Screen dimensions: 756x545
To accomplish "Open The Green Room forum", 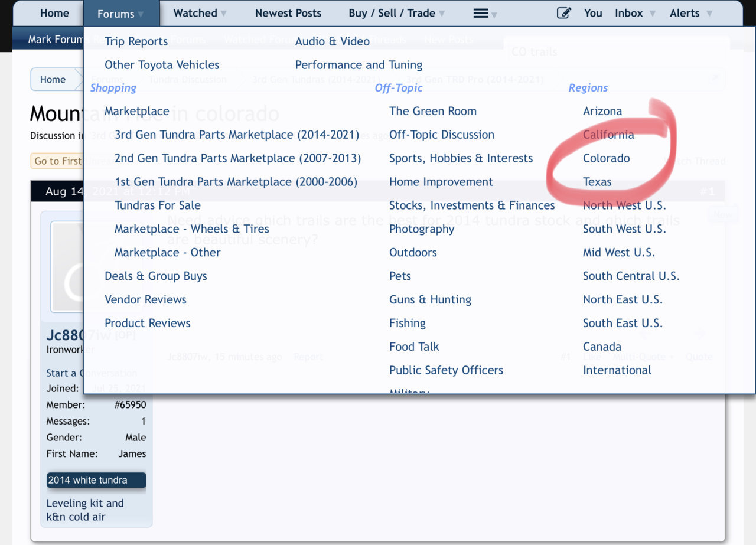I will (x=433, y=111).
